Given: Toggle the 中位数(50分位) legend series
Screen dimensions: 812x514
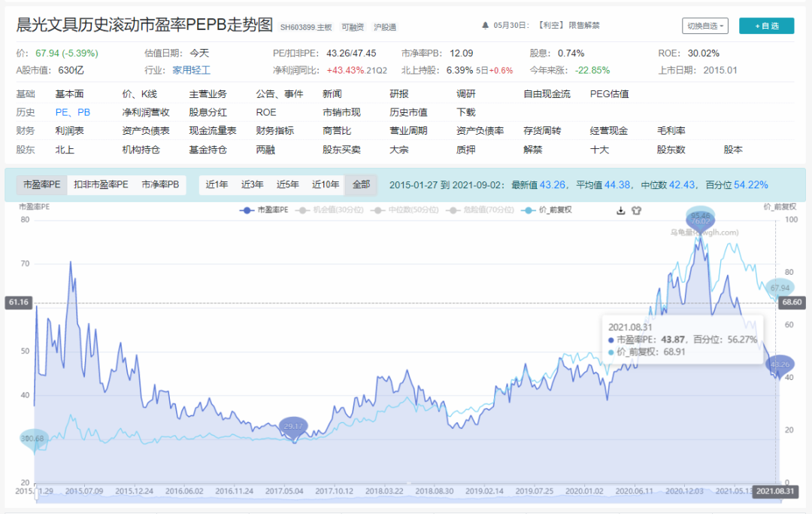Looking at the screenshot, I should [x=404, y=210].
